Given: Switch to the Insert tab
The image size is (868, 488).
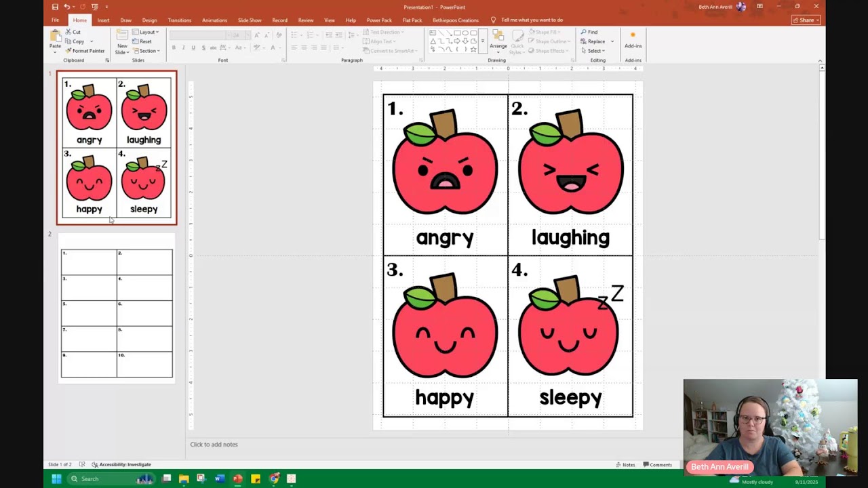Looking at the screenshot, I should (103, 20).
